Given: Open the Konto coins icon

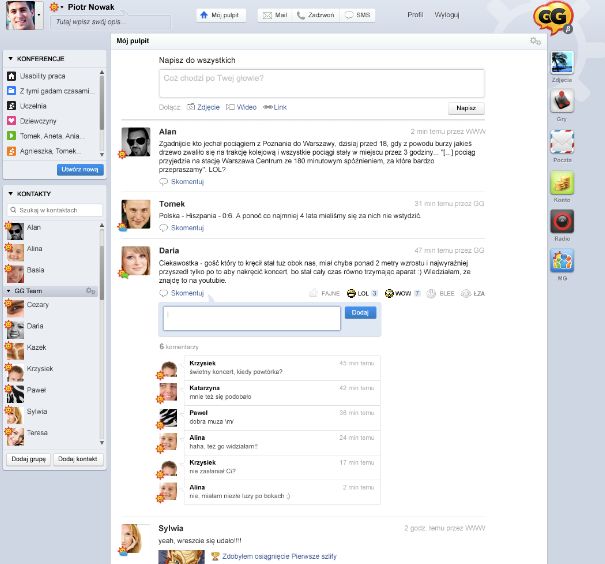Looking at the screenshot, I should click(562, 182).
